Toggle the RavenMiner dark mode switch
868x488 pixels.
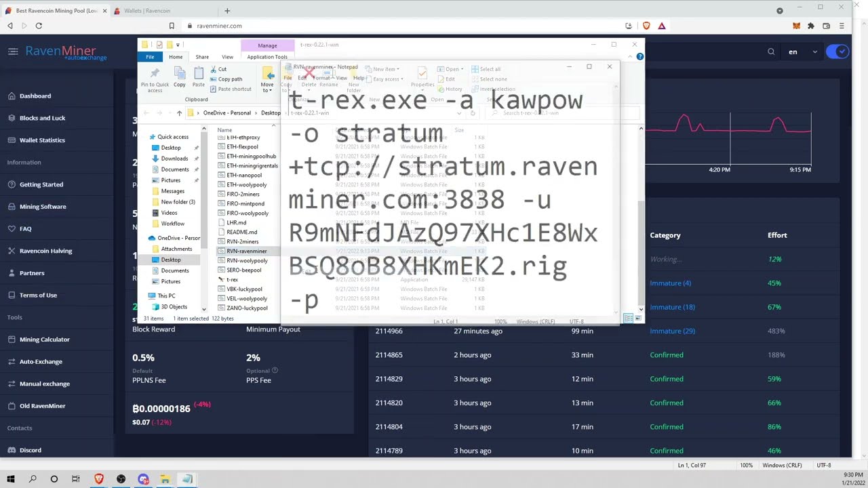pos(838,52)
